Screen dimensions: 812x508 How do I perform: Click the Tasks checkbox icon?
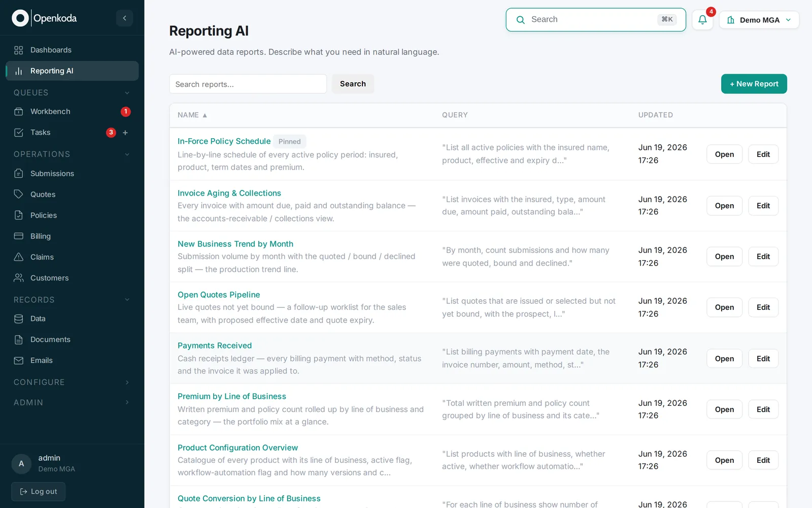pyautogui.click(x=19, y=133)
